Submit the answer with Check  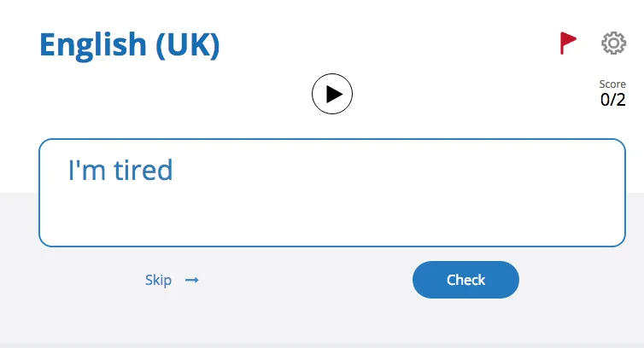[x=465, y=280]
